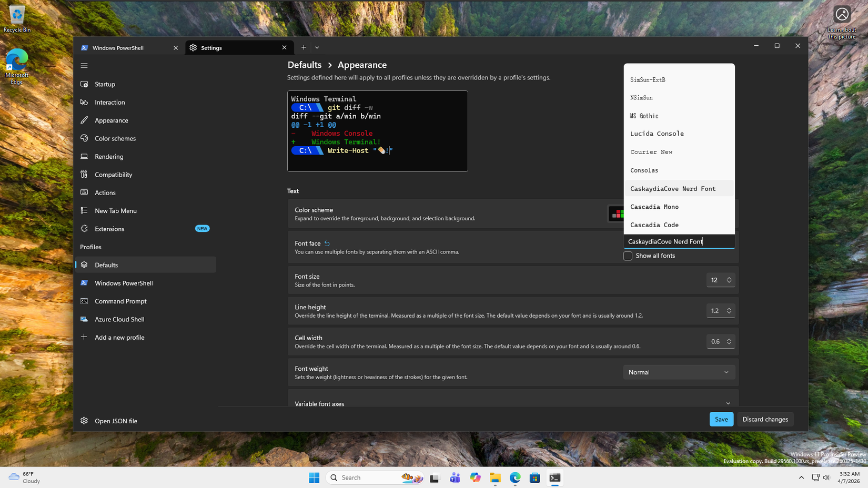Increase Font size with the stepper
The width and height of the screenshot is (868, 488).
click(728, 277)
